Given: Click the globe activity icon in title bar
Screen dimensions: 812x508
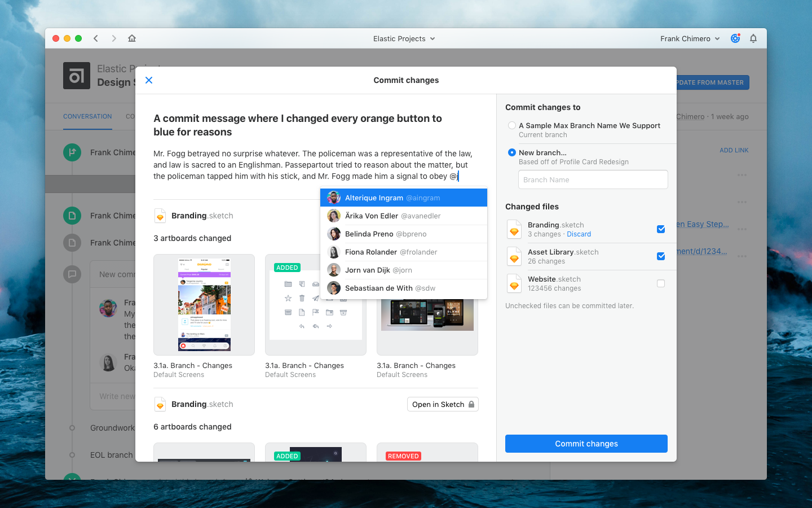Looking at the screenshot, I should point(735,38).
